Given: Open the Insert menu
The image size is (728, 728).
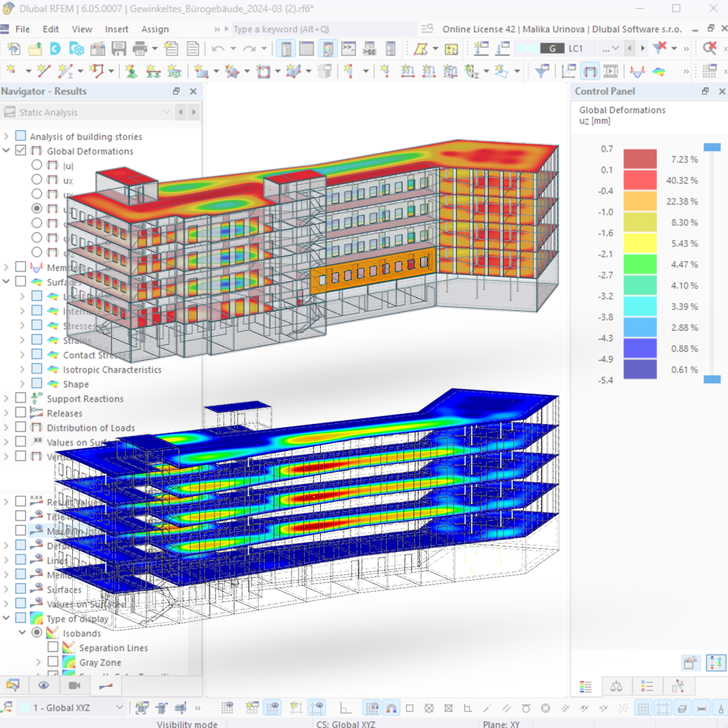Looking at the screenshot, I should click(x=117, y=29).
